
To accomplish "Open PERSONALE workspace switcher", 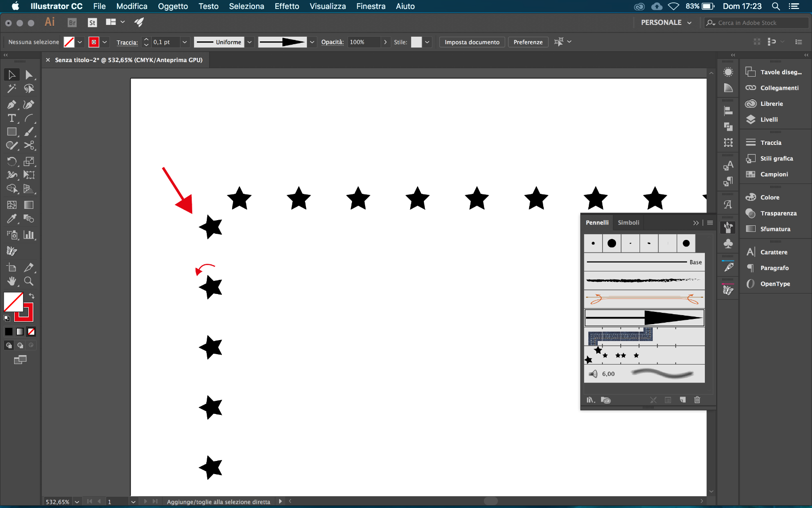I will tap(666, 23).
